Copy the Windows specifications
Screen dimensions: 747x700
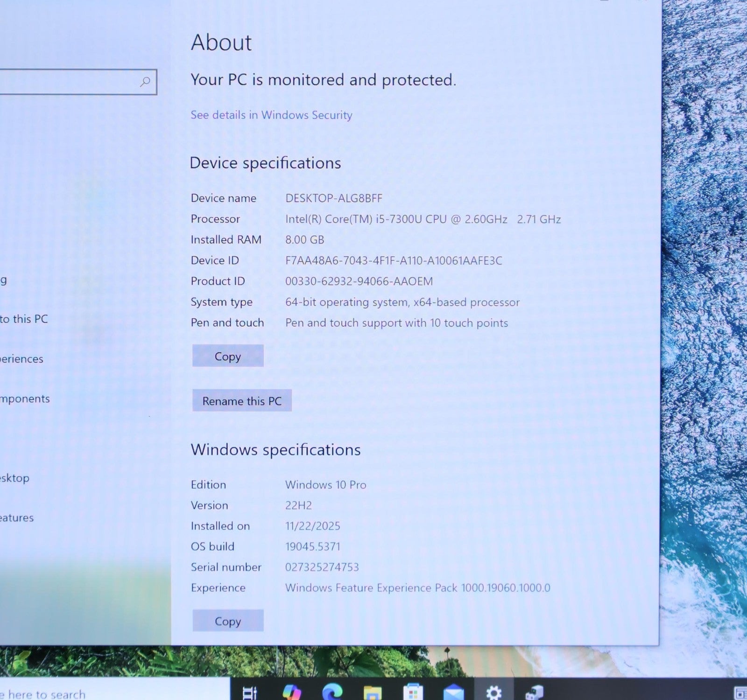pos(227,621)
